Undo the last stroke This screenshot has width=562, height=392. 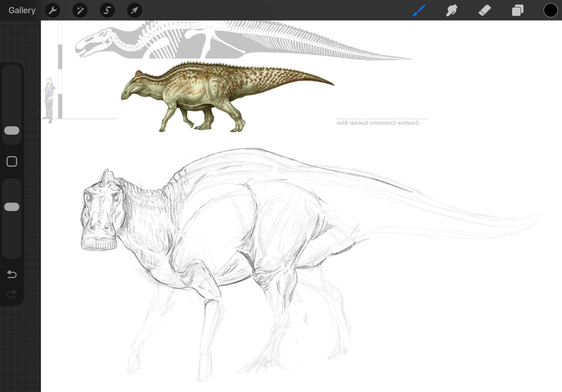(12, 274)
